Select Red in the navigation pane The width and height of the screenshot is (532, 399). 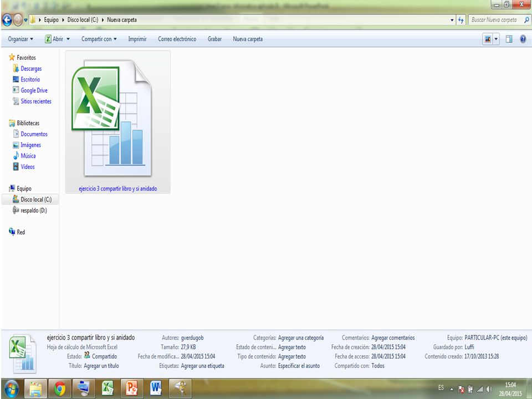pos(17,232)
